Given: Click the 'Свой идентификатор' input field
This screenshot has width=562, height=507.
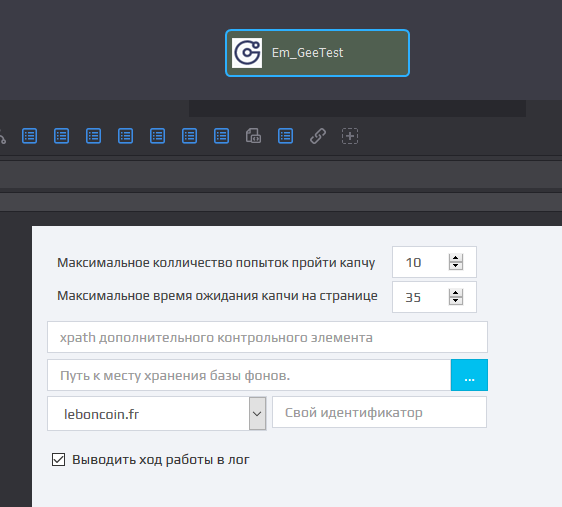Looking at the screenshot, I should coord(379,412).
